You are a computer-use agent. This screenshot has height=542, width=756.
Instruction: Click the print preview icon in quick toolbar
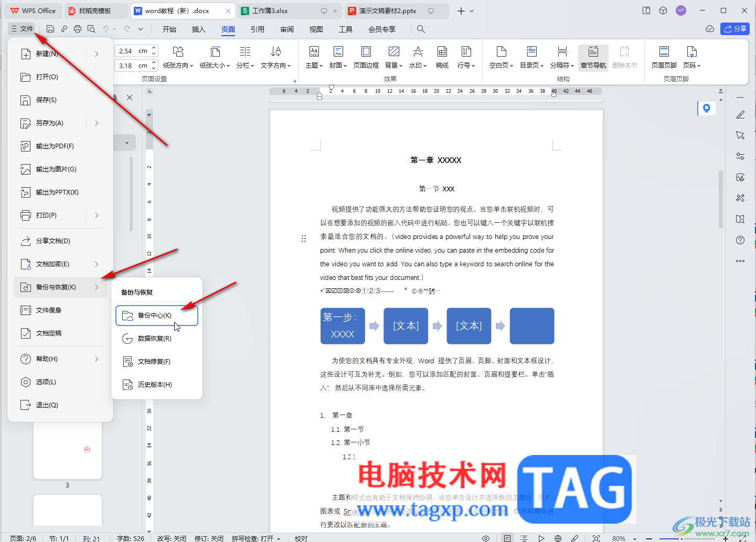tap(91, 29)
